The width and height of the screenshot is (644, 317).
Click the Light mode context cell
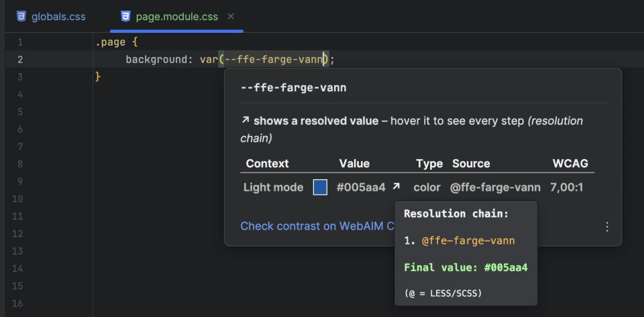pyautogui.click(x=273, y=187)
